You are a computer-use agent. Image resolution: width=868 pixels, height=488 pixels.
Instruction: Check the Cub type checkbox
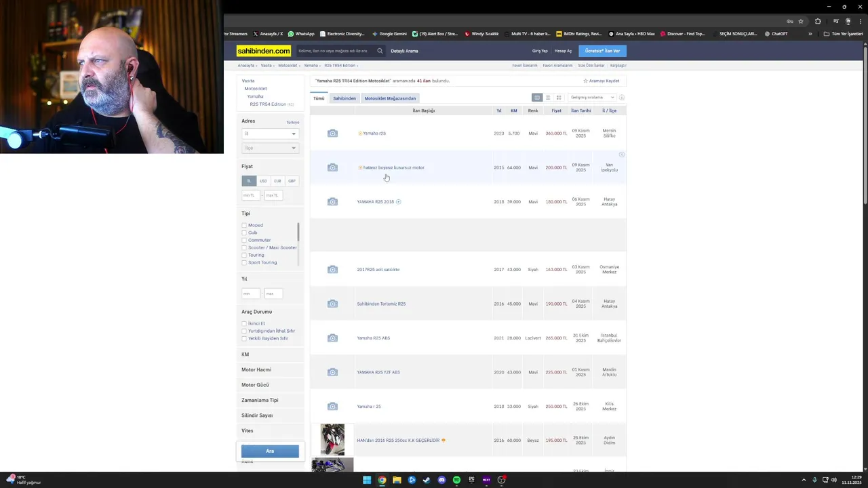[244, 232]
